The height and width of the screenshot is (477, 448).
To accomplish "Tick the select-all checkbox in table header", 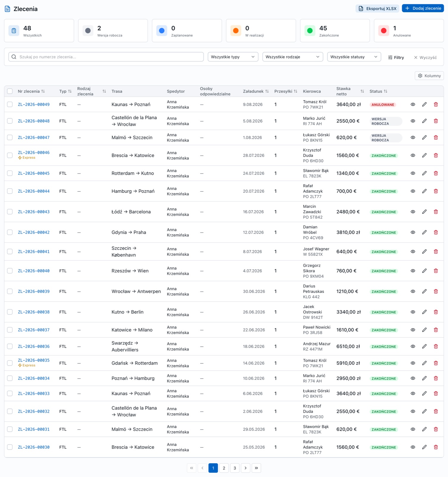I will [10, 91].
